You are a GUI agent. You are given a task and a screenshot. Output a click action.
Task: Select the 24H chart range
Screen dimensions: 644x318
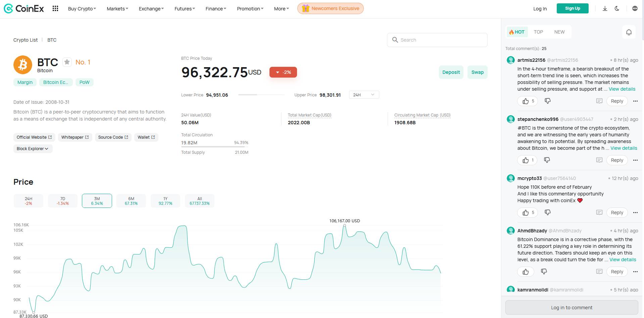(x=29, y=201)
